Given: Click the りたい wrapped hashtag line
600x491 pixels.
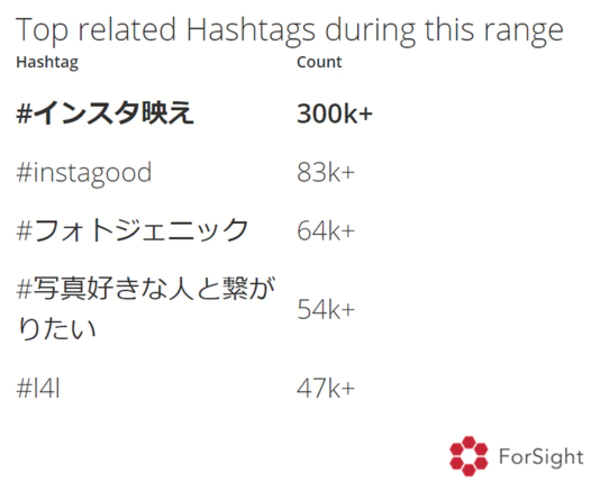Looking at the screenshot, I should tap(56, 329).
